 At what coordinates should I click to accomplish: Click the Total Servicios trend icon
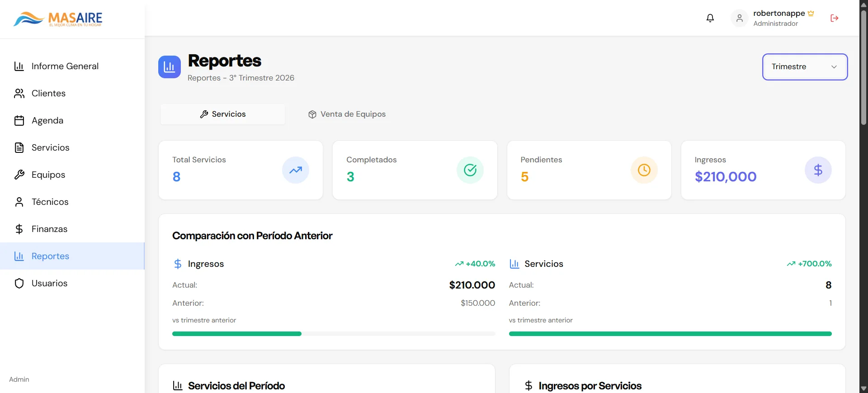(x=296, y=170)
